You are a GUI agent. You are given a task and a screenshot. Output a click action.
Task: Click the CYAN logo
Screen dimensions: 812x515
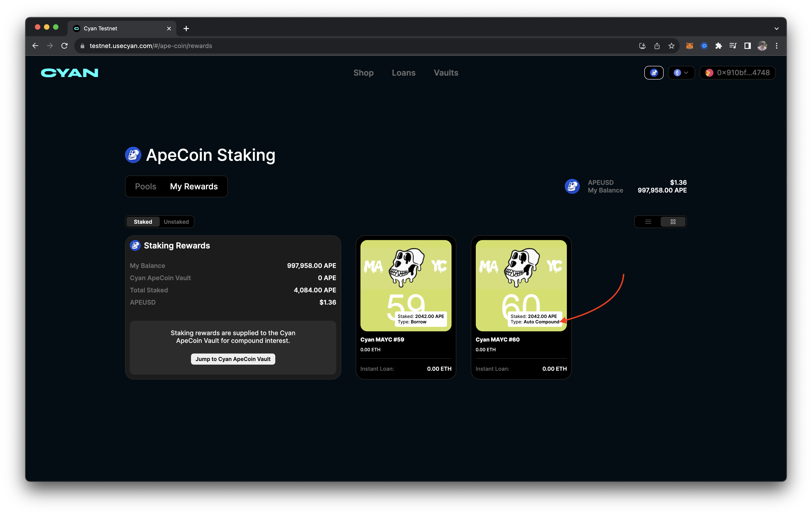pyautogui.click(x=70, y=73)
